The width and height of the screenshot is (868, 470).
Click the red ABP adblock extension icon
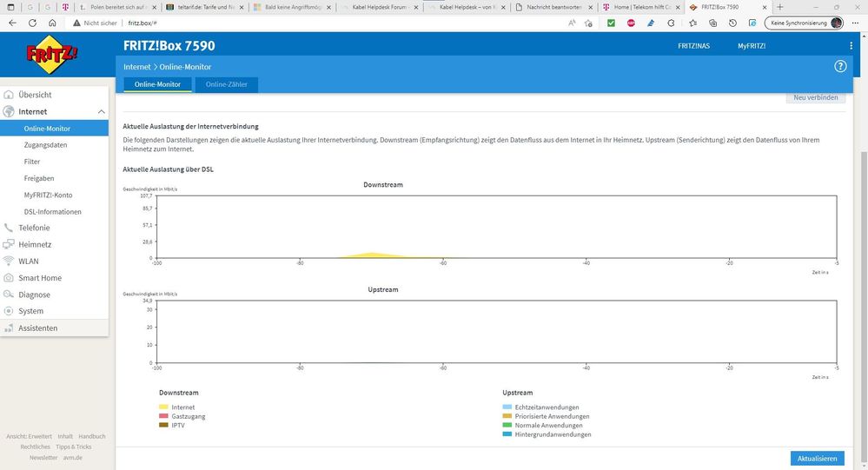coord(631,23)
